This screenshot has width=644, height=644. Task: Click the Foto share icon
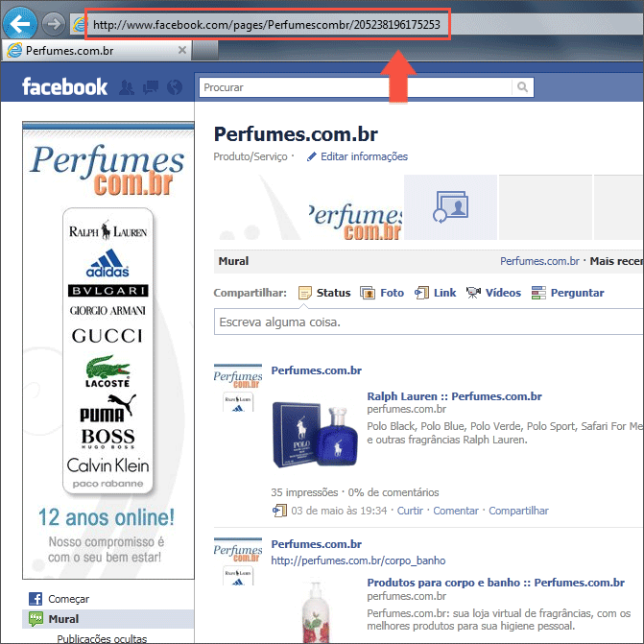click(368, 293)
